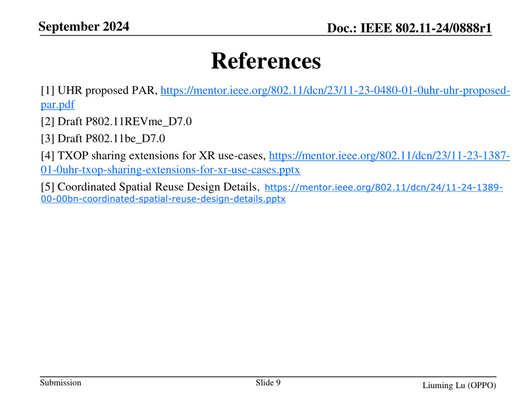The height and width of the screenshot is (399, 532).
Task: Click the "[4] TXOP sharing extensions for XR use-cases," text
Action: coord(153,156)
